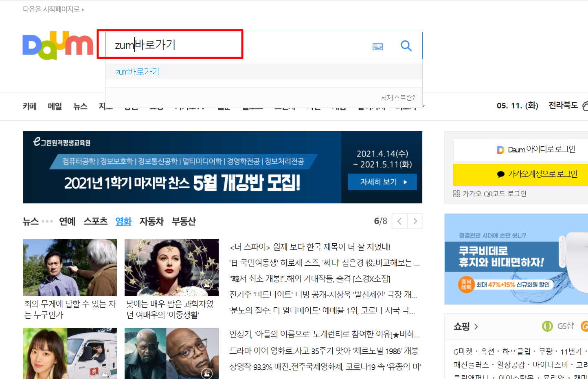The image size is (588, 379).
Task: Click the GS샵 logo
Action: (558, 326)
